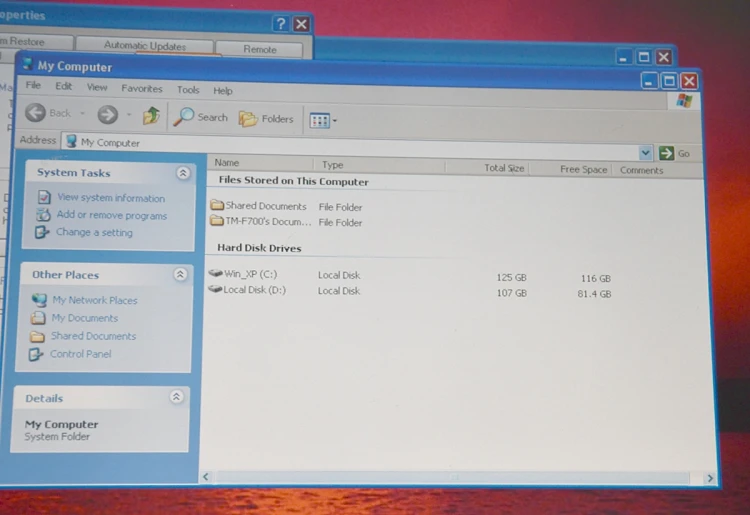Select the Local Disk (D:) drive icon
Image resolution: width=750 pixels, height=515 pixels.
tap(215, 289)
